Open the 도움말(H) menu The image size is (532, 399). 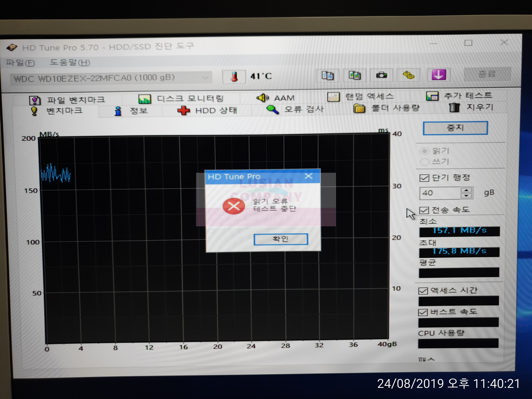coord(70,63)
